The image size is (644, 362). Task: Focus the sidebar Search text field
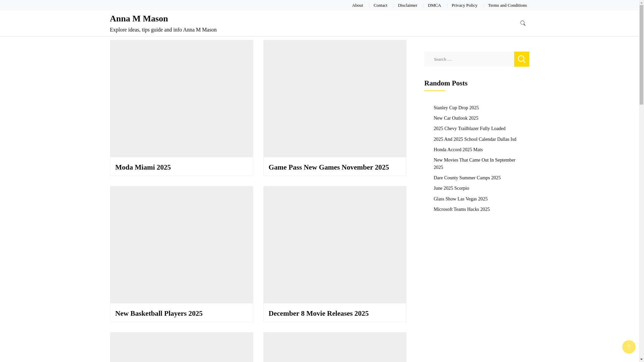click(469, 59)
